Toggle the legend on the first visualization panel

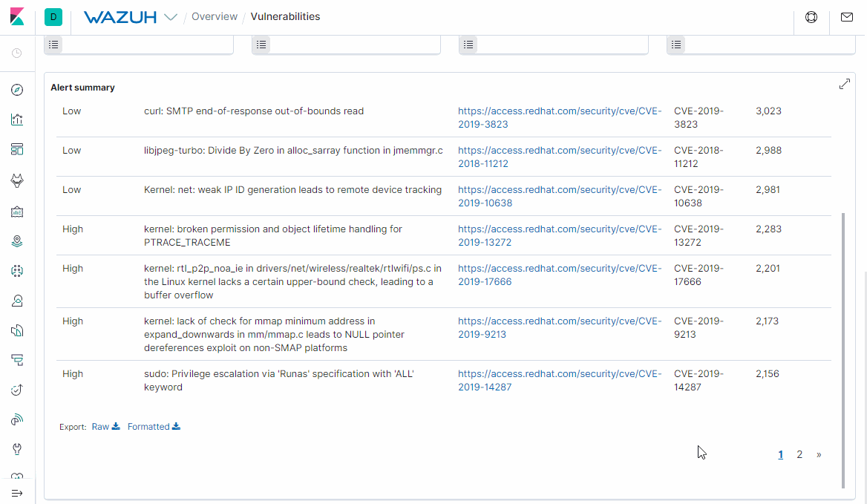pos(53,45)
